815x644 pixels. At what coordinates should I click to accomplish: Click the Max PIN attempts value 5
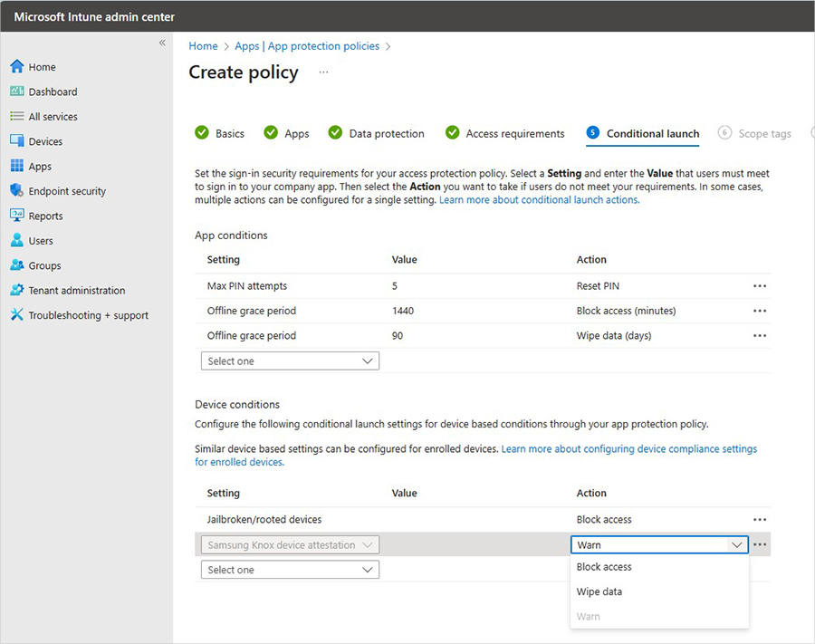click(x=395, y=286)
